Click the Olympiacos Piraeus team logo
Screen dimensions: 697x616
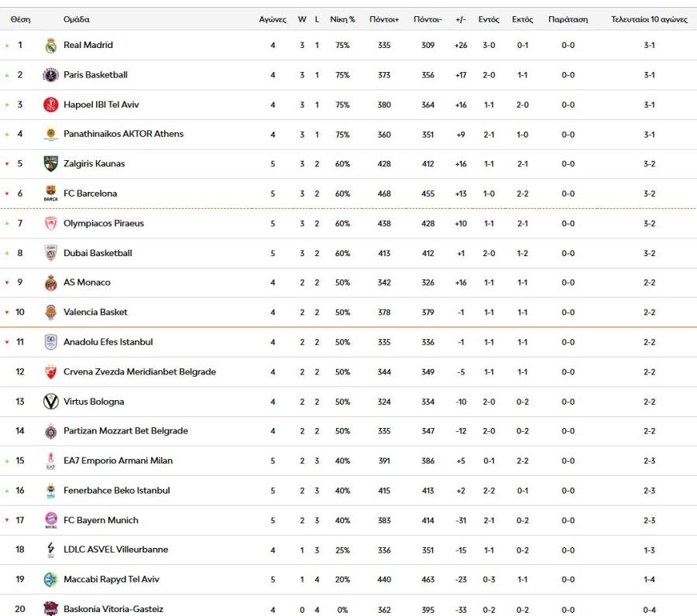[50, 224]
